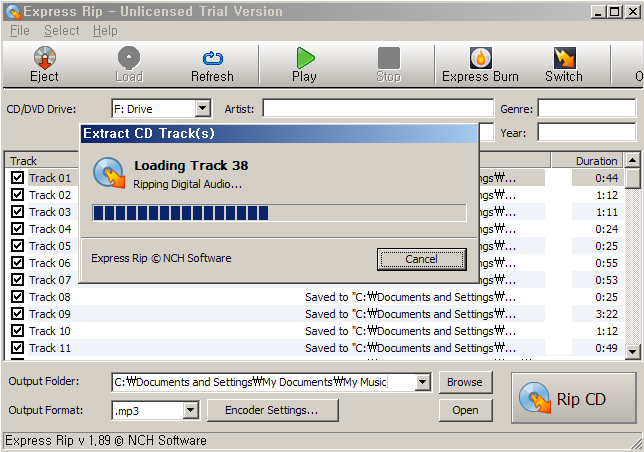
Task: Click the Eject disc icon
Action: point(45,58)
